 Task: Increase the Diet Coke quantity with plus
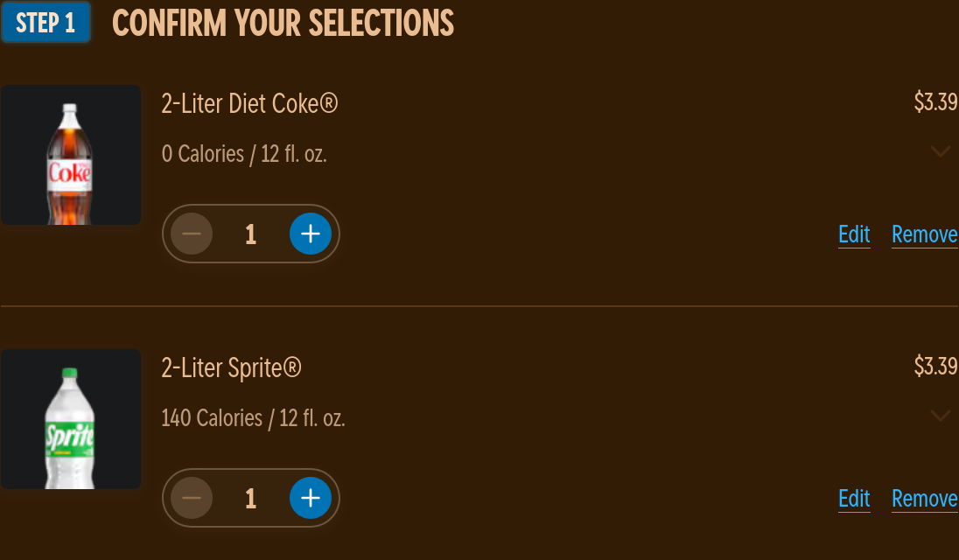[x=311, y=234]
